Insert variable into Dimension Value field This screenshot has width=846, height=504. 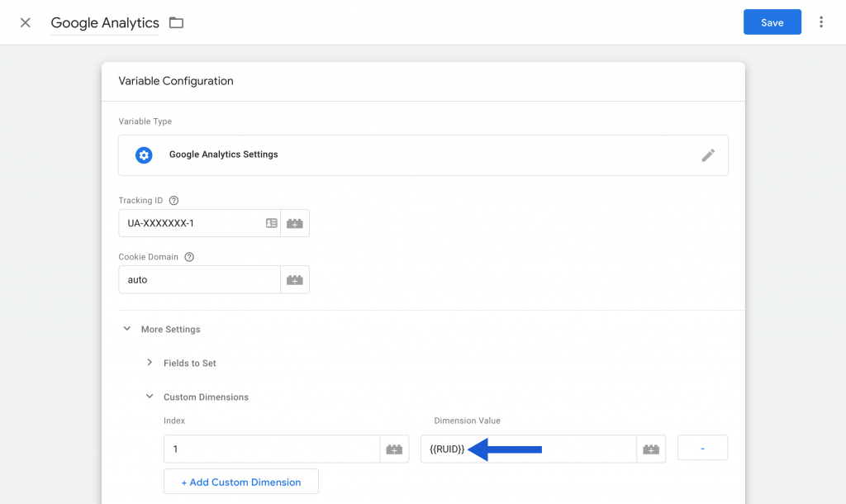coord(651,449)
